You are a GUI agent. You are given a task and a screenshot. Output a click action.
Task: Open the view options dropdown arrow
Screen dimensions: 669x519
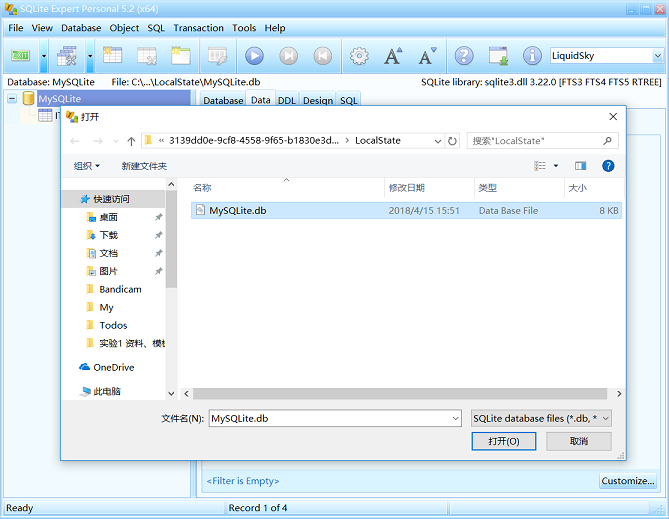pyautogui.click(x=556, y=166)
